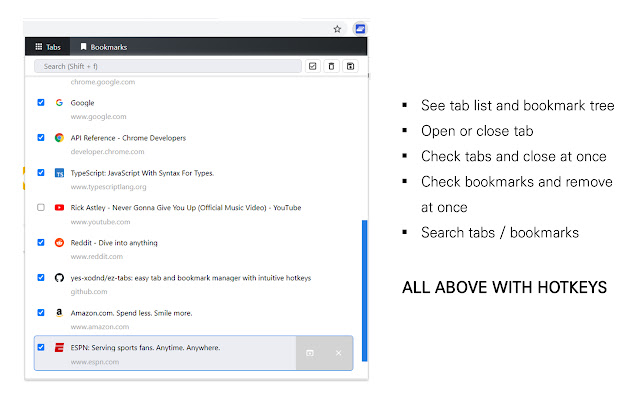The width and height of the screenshot is (640, 400).
Task: Click the select-all checkmark toolbar icon
Action: click(313, 66)
